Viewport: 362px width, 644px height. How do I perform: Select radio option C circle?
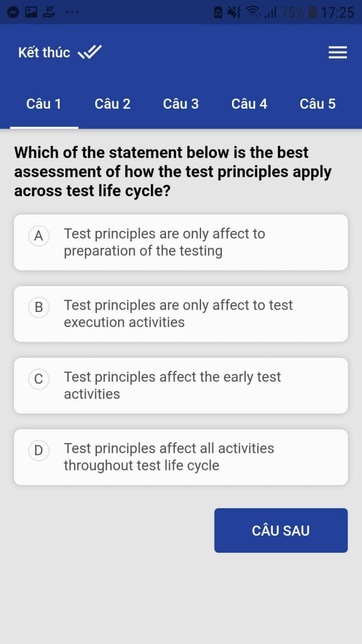[38, 379]
